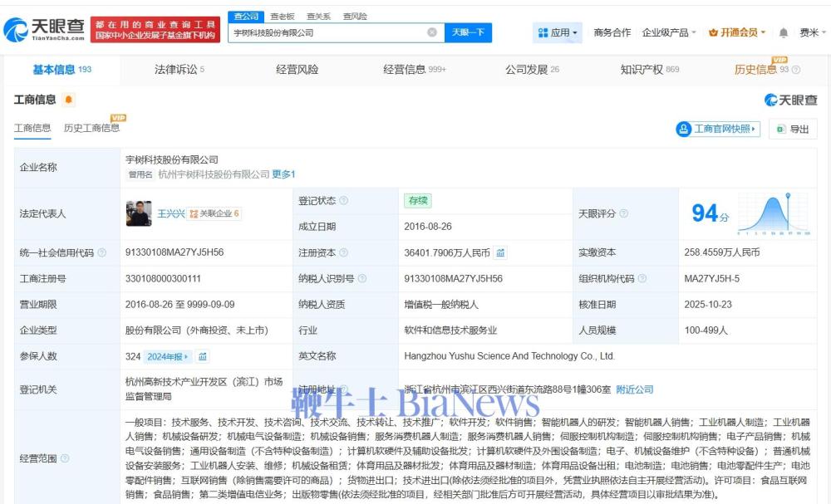Screen dimensions: 831x504
Task: Click help icon next to 经营范围
Action: 65,458
